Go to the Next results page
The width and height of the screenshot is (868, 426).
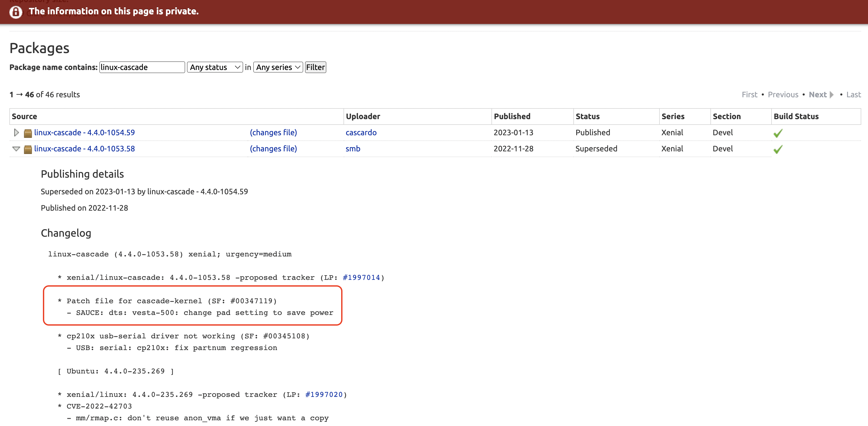821,95
